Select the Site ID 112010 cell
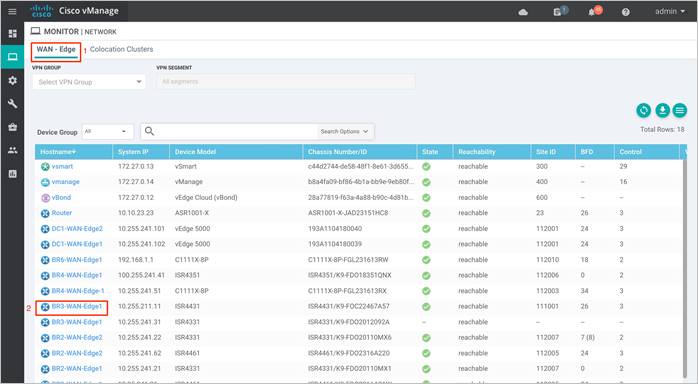This screenshot has height=384, width=698. point(548,260)
